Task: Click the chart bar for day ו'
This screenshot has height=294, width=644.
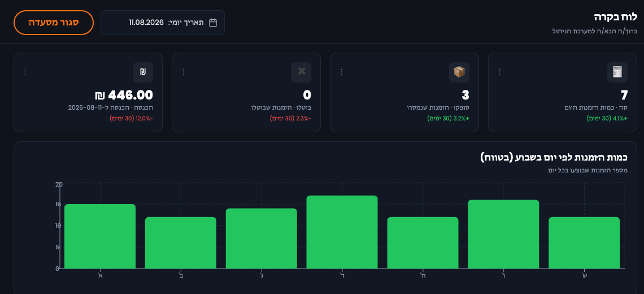Action: [503, 235]
